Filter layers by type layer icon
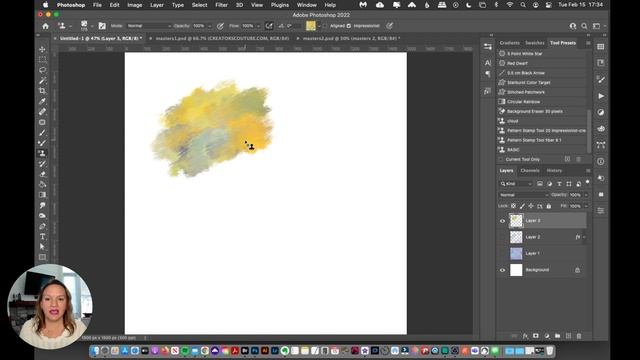 coord(559,184)
